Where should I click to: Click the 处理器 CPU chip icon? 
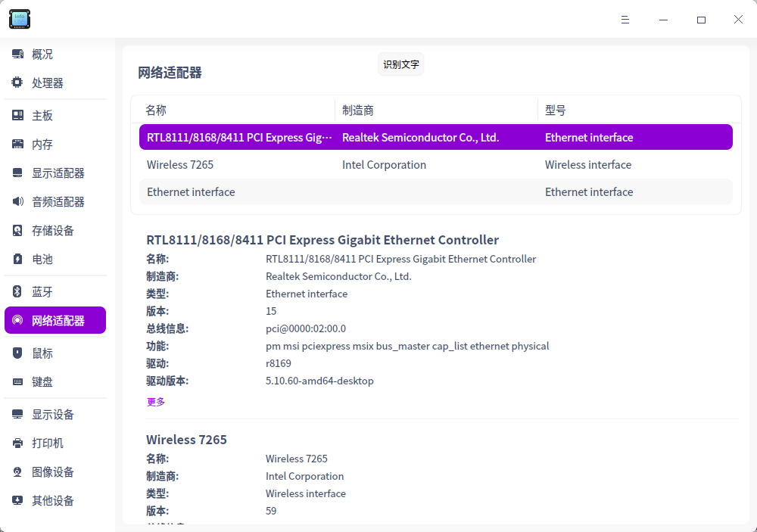tap(17, 82)
